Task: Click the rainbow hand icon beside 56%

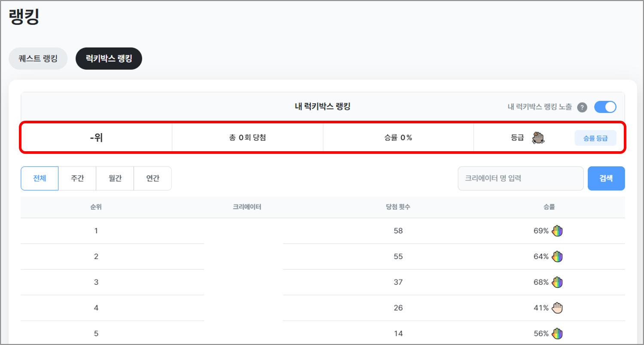Action: click(557, 333)
